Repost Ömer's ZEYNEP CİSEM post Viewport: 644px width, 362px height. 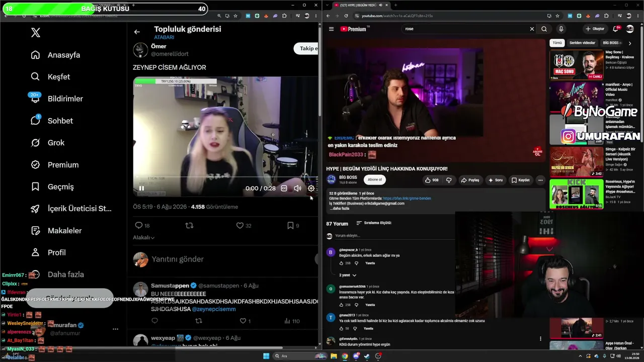click(x=189, y=226)
